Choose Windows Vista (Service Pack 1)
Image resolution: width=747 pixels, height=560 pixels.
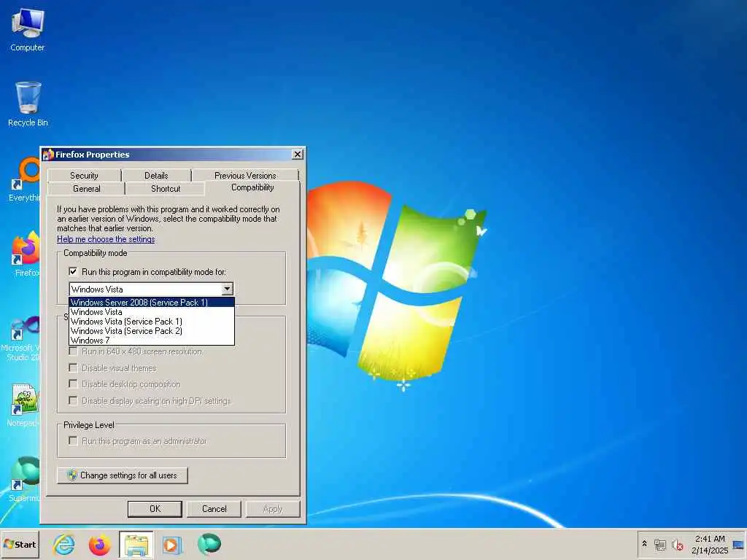tap(152, 322)
